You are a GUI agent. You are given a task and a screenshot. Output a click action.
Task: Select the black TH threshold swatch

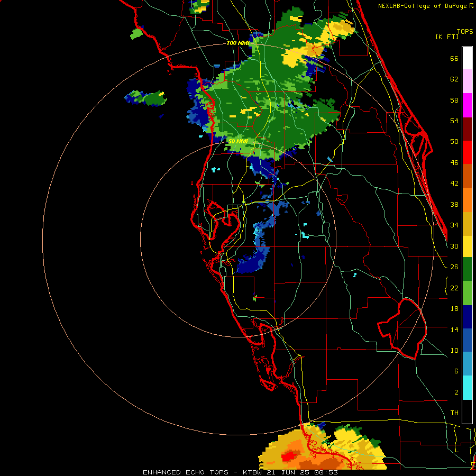tap(467, 411)
